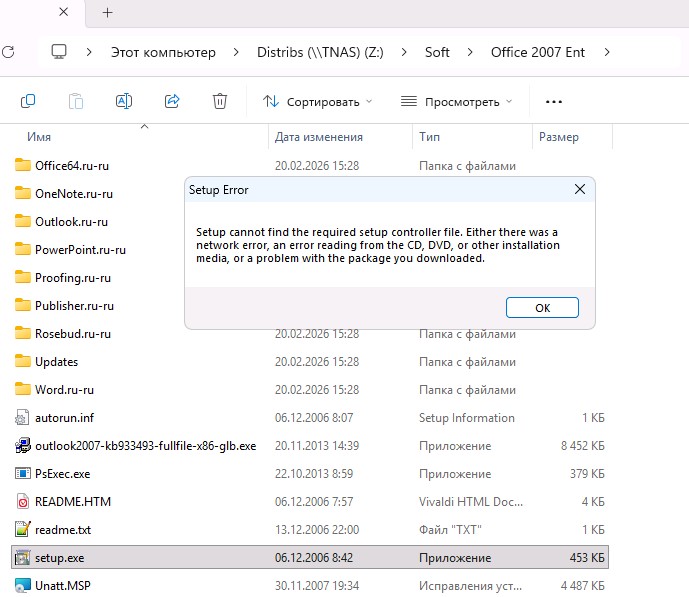
Task: Open the Сортировать sort dropdown
Action: [x=318, y=102]
